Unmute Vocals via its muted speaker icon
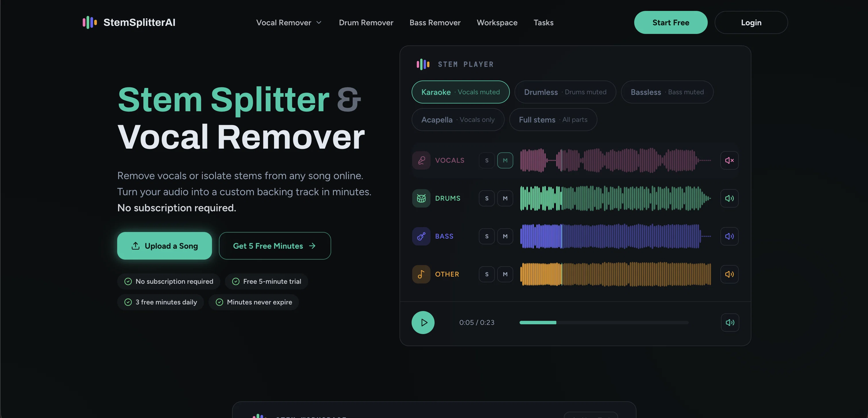Screen dimensions: 868x418 [x=730, y=160]
